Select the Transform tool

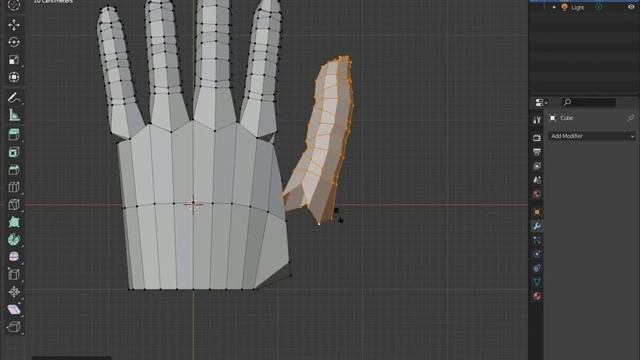(x=14, y=77)
